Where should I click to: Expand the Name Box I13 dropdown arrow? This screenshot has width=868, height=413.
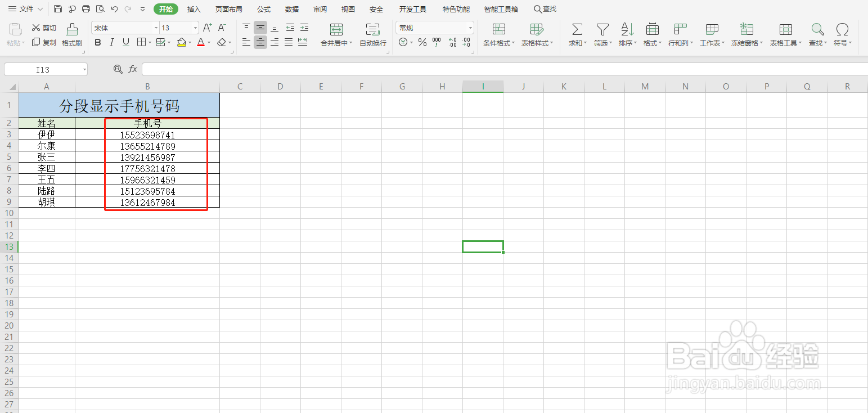coord(84,69)
